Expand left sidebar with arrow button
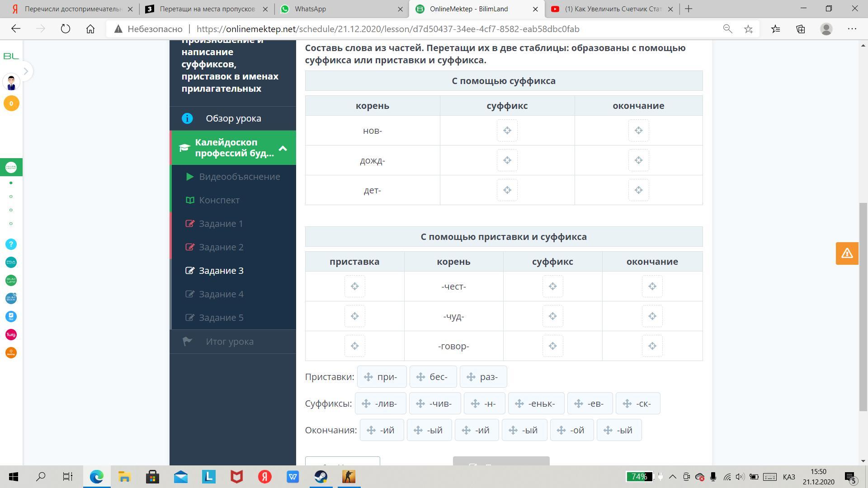 (x=26, y=71)
